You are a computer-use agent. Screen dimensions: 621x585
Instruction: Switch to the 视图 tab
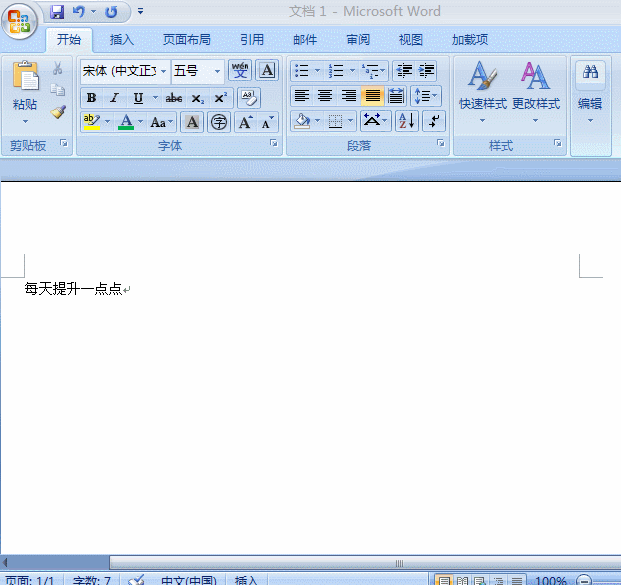pos(411,40)
